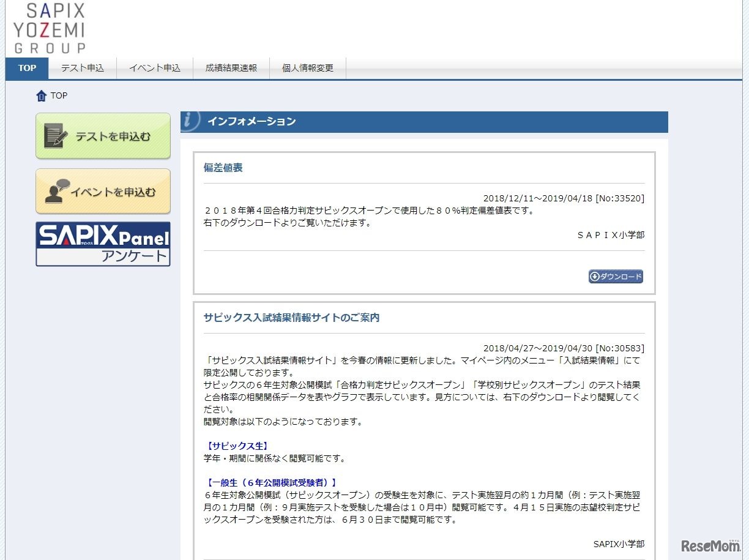
Task: Go to the 個人情報変更 tab
Action: [308, 68]
